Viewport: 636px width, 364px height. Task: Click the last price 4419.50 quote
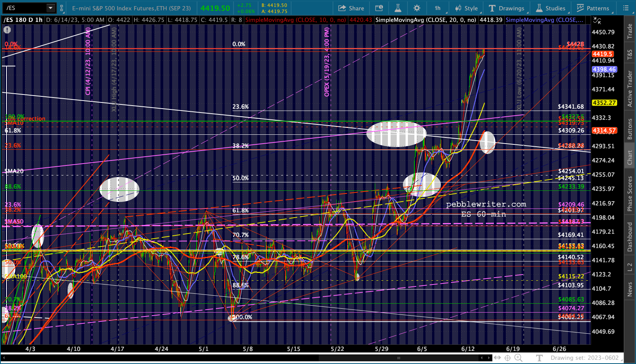click(215, 8)
